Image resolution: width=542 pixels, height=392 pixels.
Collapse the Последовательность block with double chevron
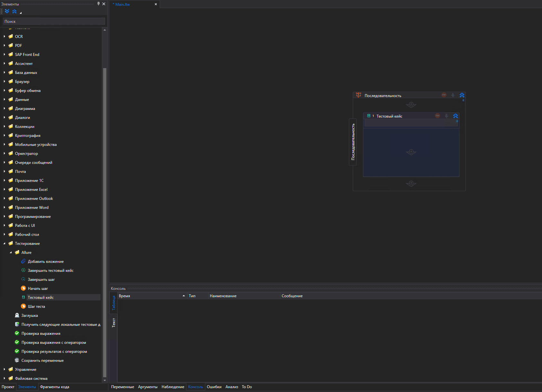[462, 95]
